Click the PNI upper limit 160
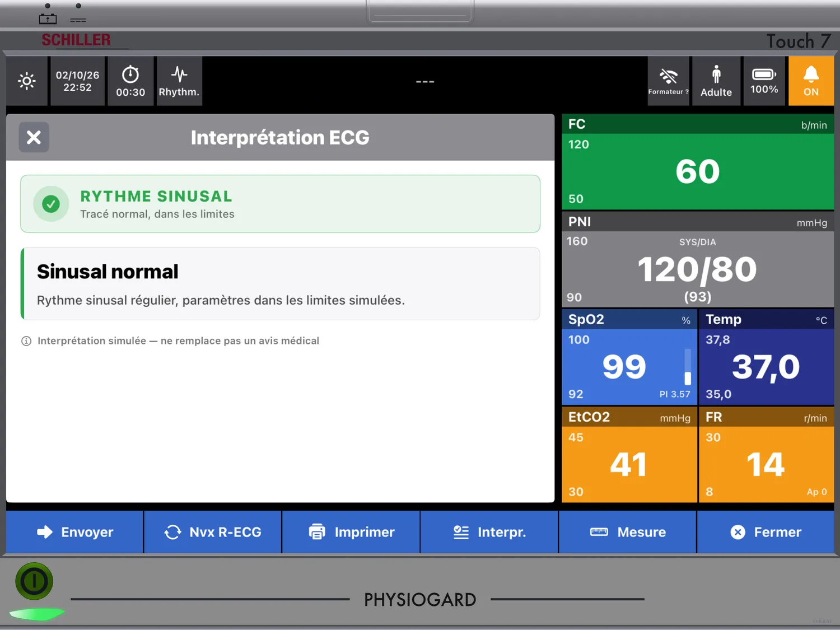Image resolution: width=840 pixels, height=630 pixels. tap(577, 241)
